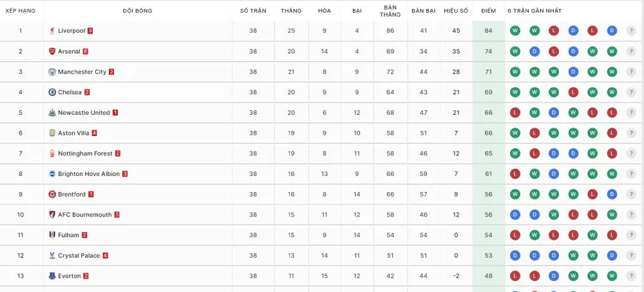Open the Crystal Palace team link
Screen dimensions: 644x292
(79, 256)
